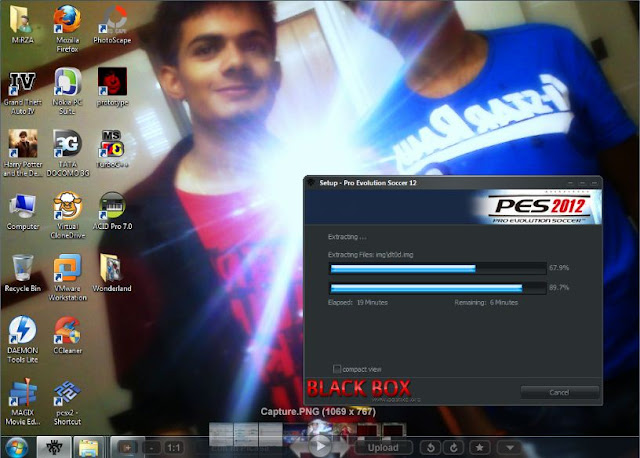Cancel the Pro Evolution Soccer setup

[560, 392]
